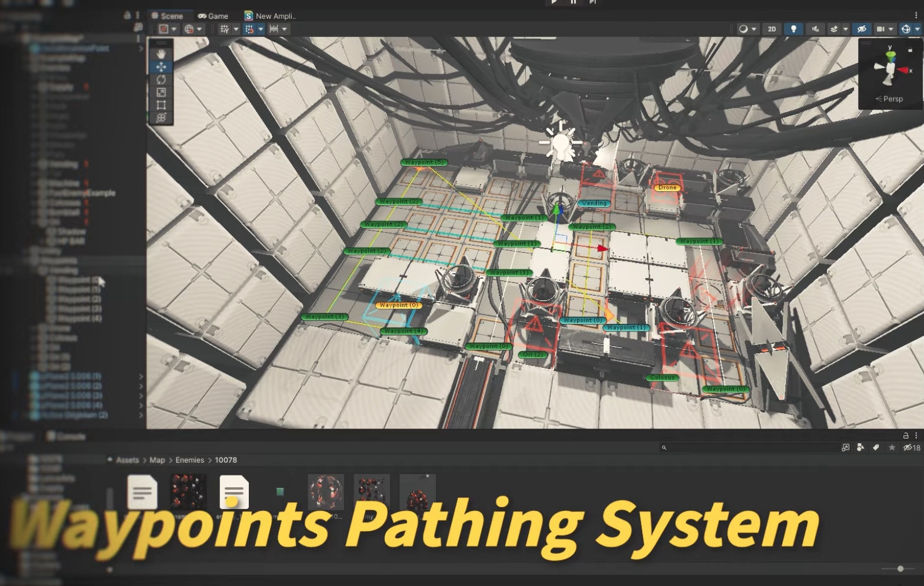Click the global handle rotation globe icon

coord(189,29)
